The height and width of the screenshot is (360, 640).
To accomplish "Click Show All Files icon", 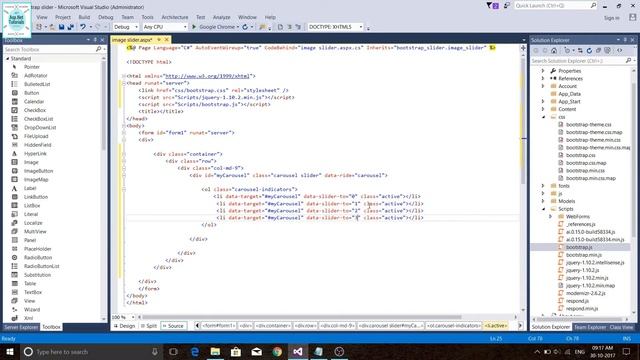I will coord(607,51).
